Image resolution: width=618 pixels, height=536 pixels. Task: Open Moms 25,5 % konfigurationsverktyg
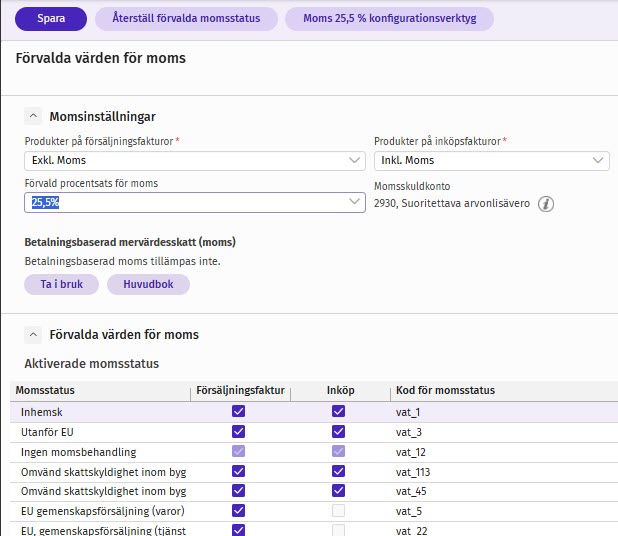(389, 19)
